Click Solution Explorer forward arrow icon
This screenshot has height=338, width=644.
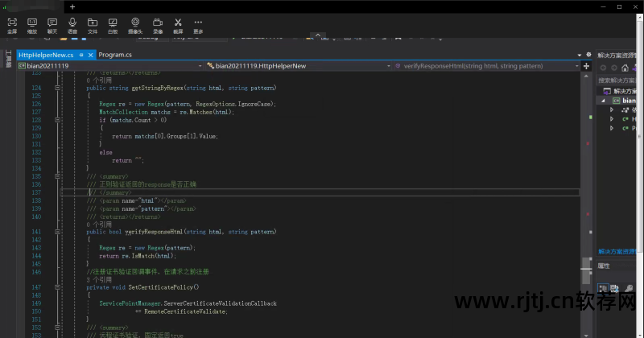coord(614,68)
